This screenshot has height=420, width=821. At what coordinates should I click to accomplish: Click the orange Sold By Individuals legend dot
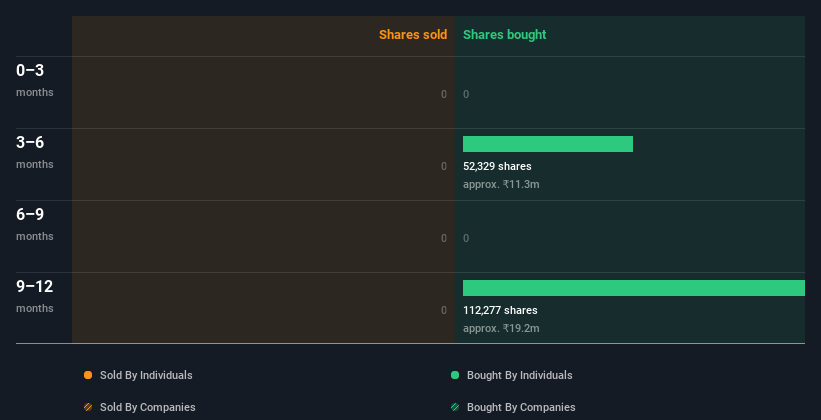click(x=88, y=375)
